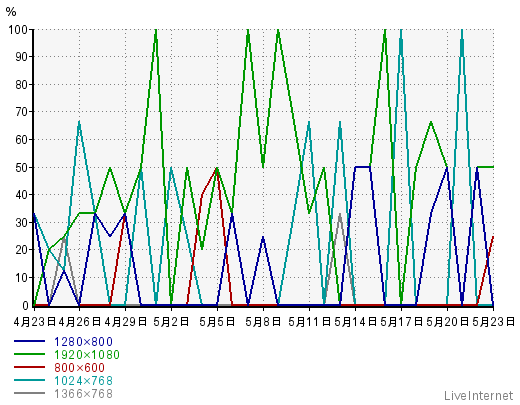This screenshot has width=520, height=405.
Task: Click the teal 1024×768 legend line swatch
Action: point(29,380)
